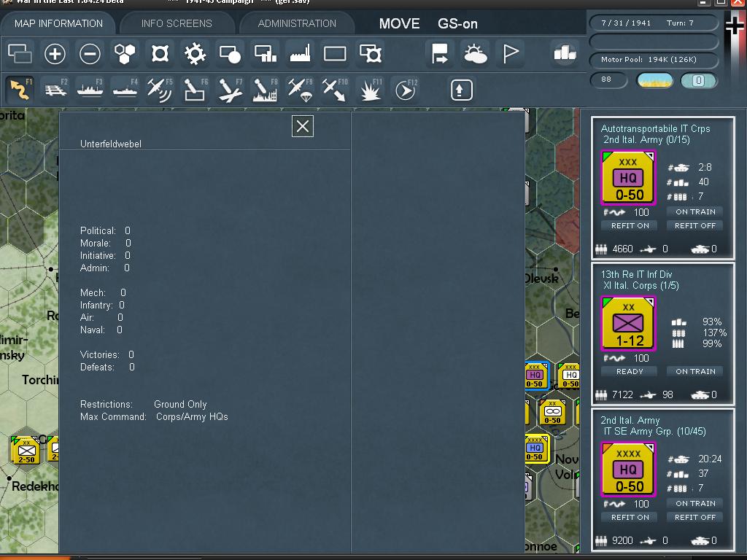Toggle REFIT OFF for 2nd Ital. Army
The width and height of the screenshot is (747, 560).
tap(695, 517)
